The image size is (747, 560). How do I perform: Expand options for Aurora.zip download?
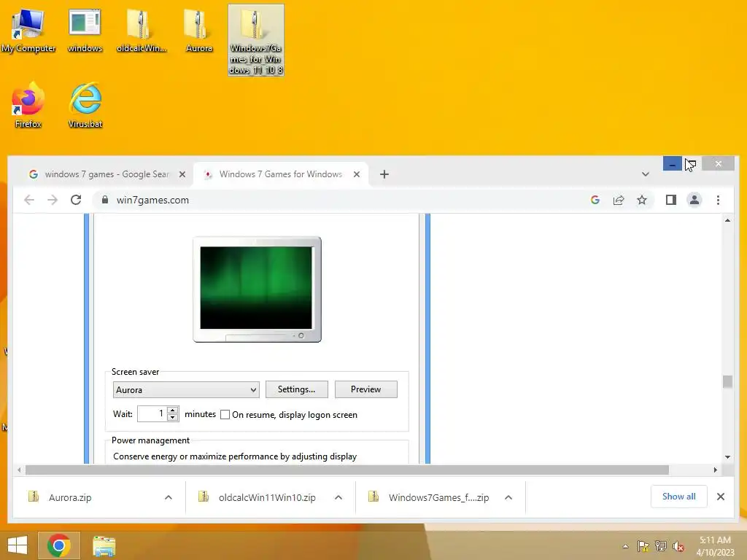pos(169,497)
